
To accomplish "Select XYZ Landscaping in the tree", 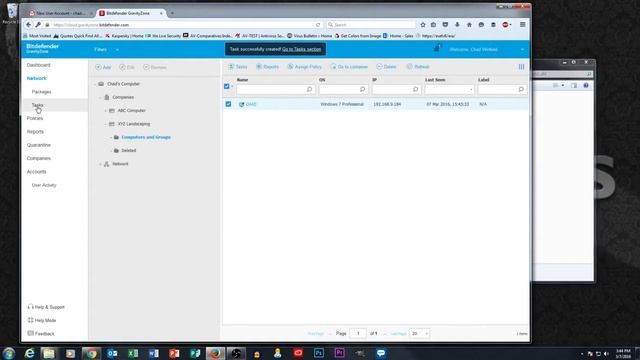I will [x=134, y=124].
